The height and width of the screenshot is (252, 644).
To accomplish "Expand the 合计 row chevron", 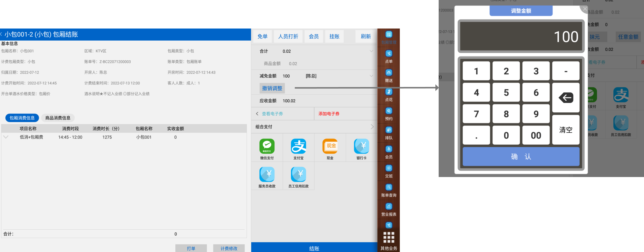I will coord(371,51).
